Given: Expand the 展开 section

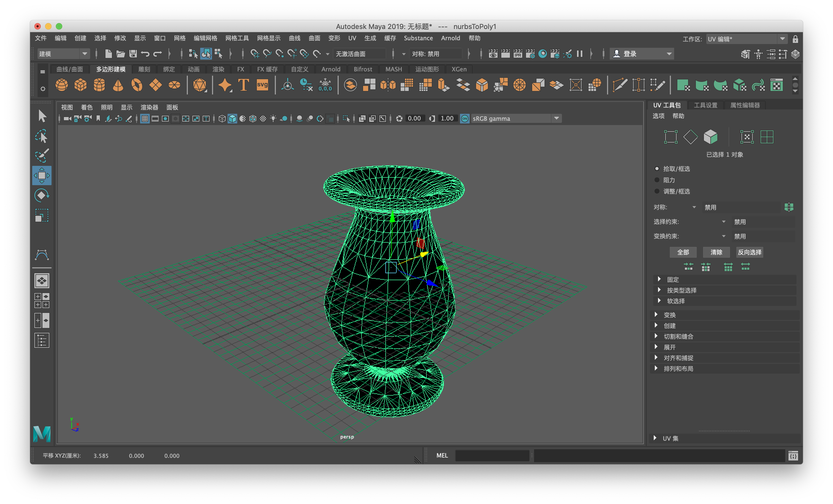Looking at the screenshot, I should (725, 347).
